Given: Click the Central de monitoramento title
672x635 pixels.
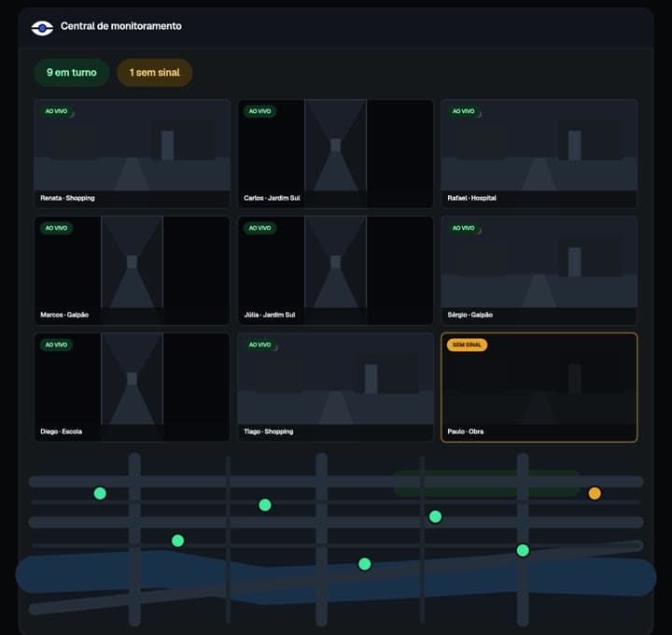Looking at the screenshot, I should tap(120, 26).
